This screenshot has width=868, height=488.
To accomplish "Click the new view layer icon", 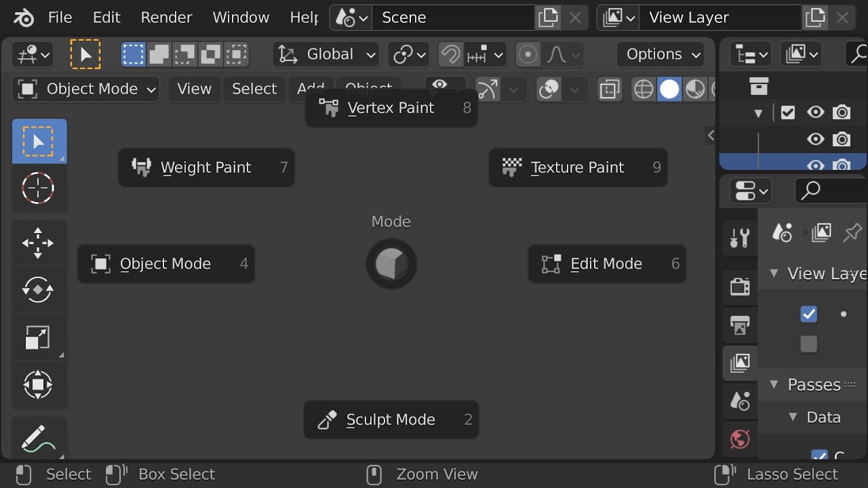I will pyautogui.click(x=815, y=18).
